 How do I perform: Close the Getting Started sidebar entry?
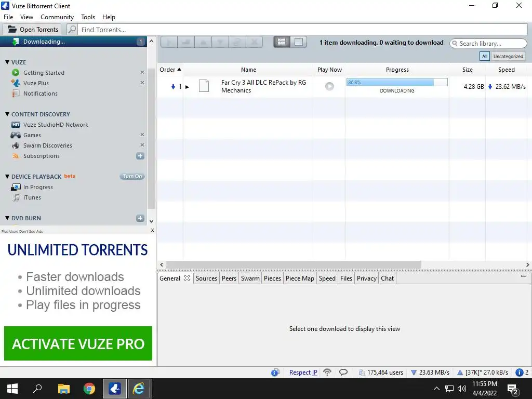142,72
